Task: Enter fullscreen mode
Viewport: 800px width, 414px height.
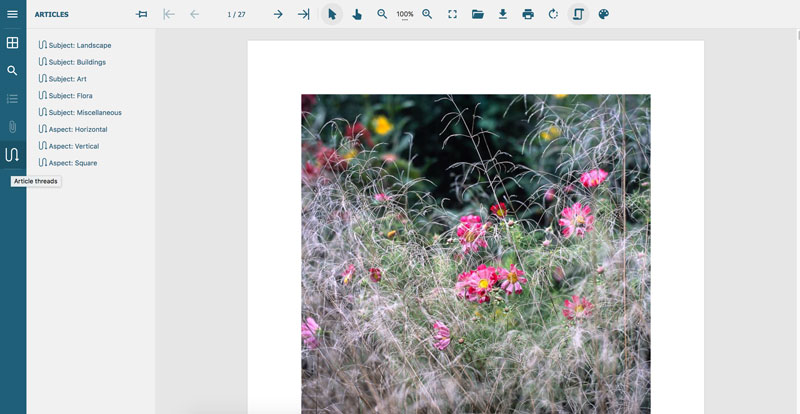Action: point(453,14)
